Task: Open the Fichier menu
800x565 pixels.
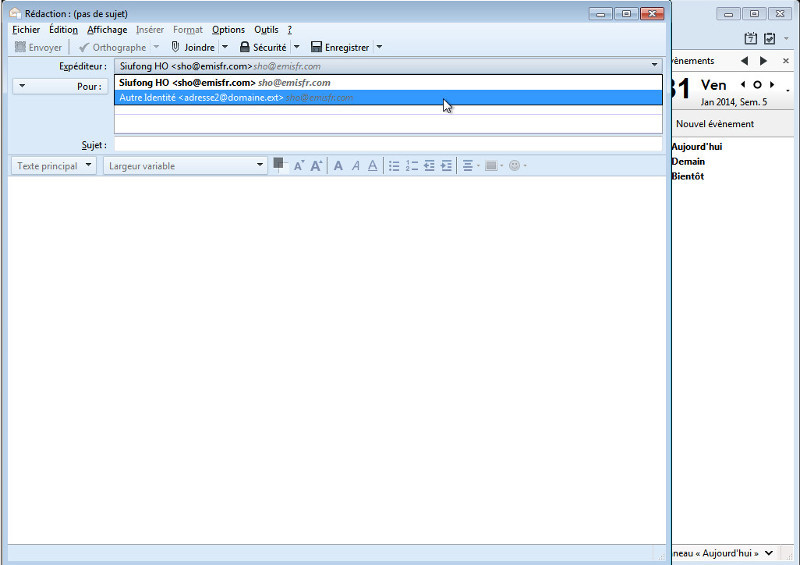Action: click(26, 30)
